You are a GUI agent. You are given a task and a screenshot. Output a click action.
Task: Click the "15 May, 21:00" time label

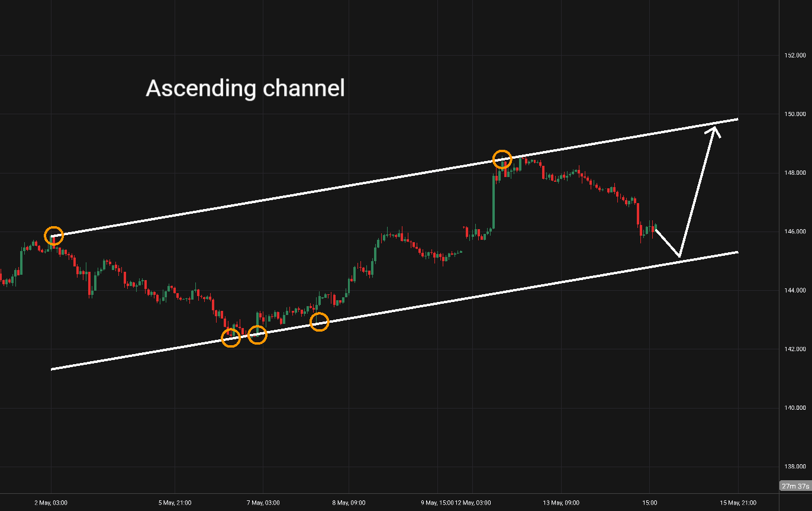738,503
